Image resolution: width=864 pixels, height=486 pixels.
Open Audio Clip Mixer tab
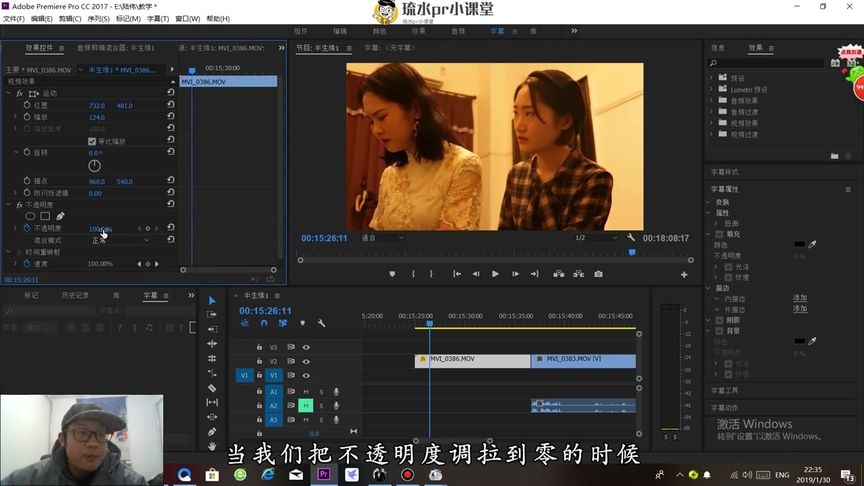(116, 48)
